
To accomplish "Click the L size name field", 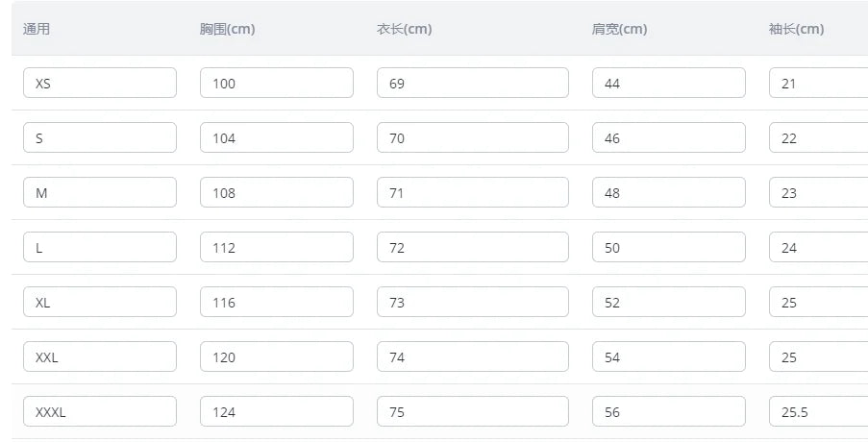I will (x=100, y=247).
